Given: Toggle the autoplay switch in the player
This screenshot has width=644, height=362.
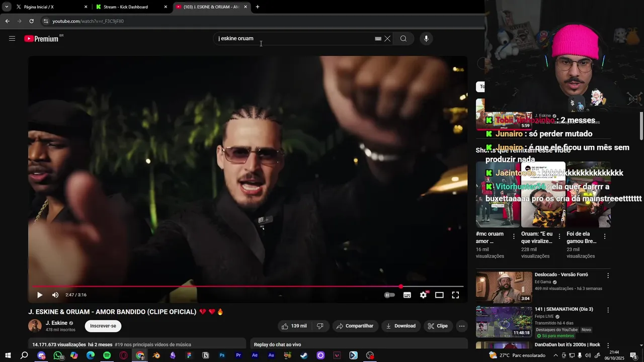Looking at the screenshot, I should 390,295.
